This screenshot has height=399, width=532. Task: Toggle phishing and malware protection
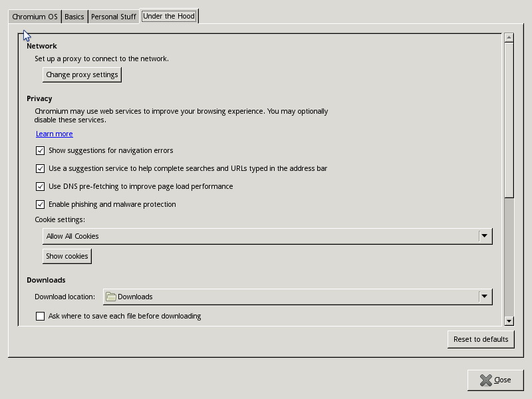(x=41, y=205)
